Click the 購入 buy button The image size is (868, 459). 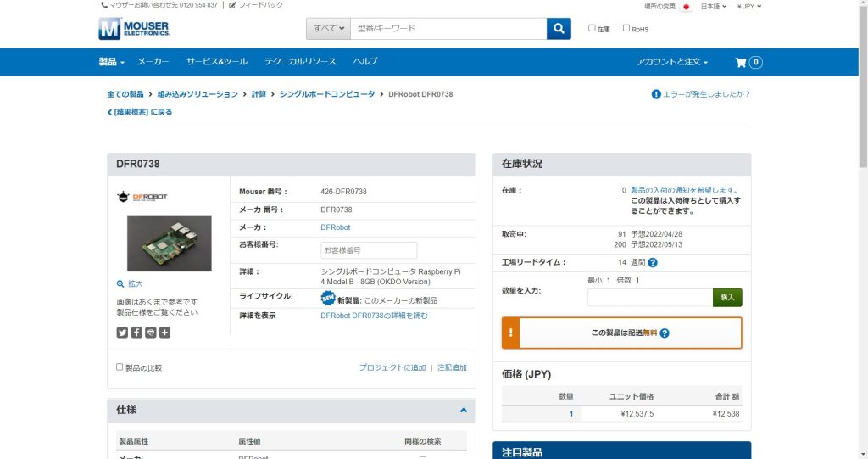tap(727, 298)
